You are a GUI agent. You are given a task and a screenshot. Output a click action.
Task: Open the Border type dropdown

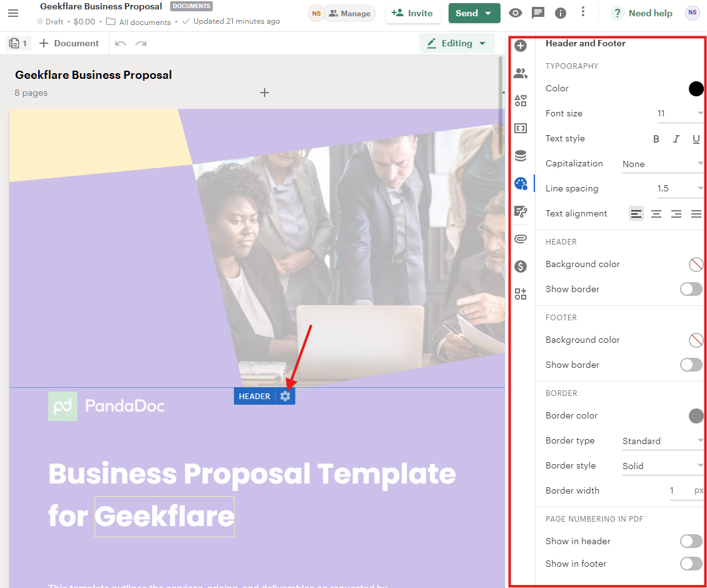[x=663, y=441]
